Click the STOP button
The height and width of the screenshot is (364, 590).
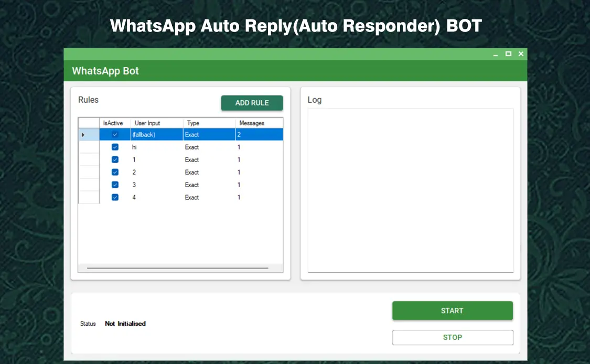[x=452, y=337]
